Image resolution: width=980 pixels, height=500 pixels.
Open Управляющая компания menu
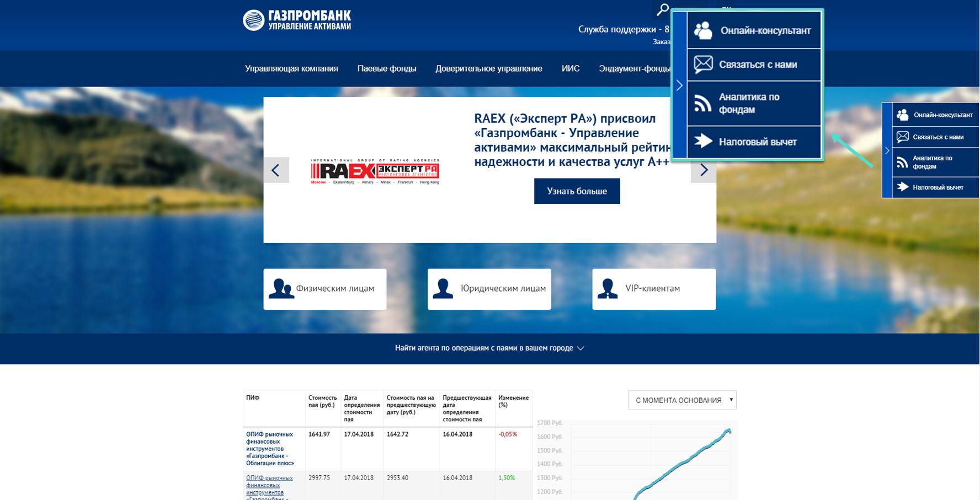tap(291, 68)
